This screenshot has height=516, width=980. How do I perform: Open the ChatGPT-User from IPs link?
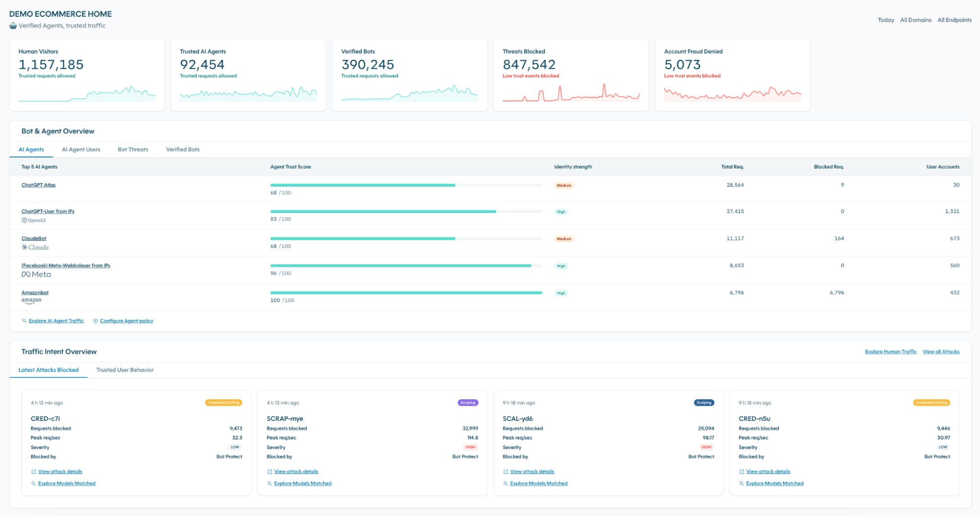[48, 211]
